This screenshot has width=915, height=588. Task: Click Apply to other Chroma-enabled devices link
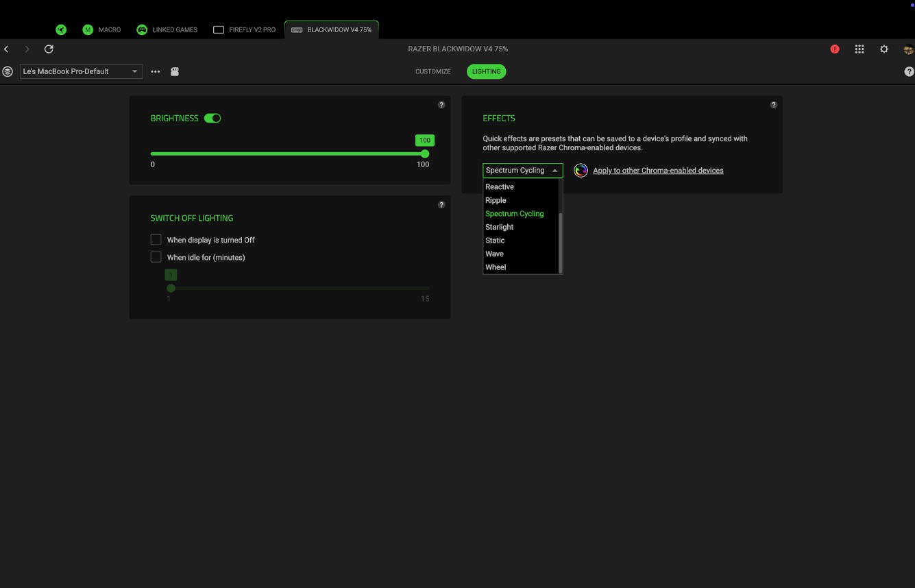658,171
